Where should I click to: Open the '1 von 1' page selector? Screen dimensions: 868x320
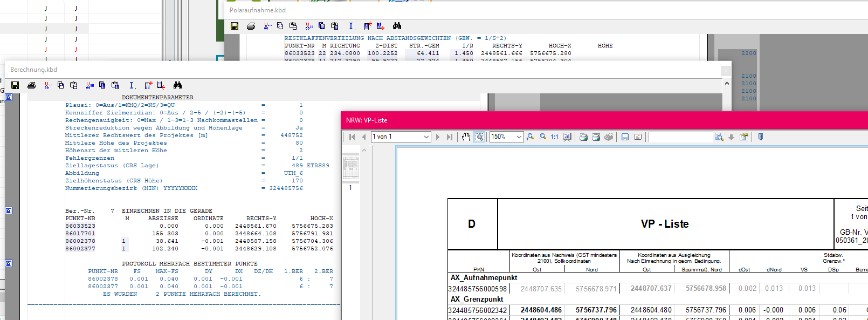(x=426, y=137)
